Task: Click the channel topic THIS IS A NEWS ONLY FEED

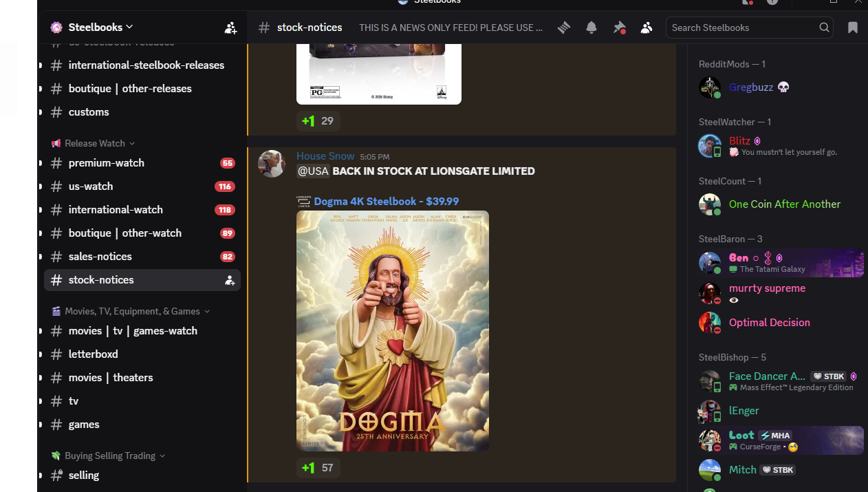Action: point(451,28)
